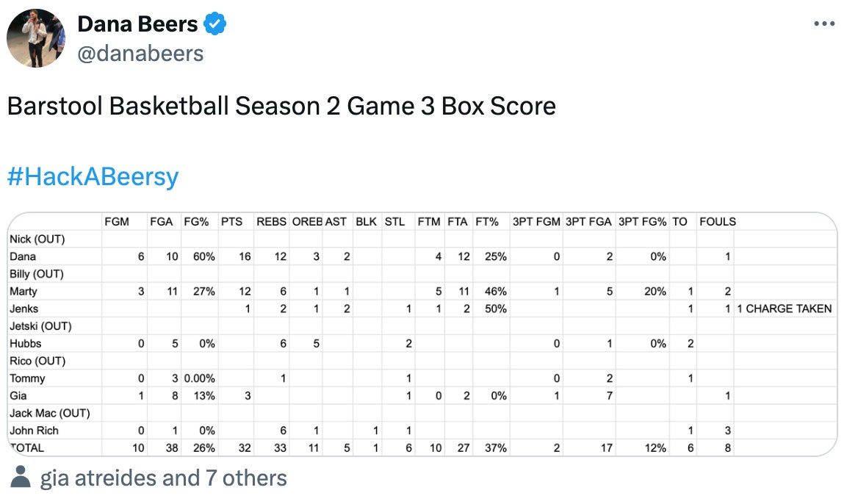The width and height of the screenshot is (858, 504).
Task: Click the Dana Beers display name
Action: coord(137,24)
